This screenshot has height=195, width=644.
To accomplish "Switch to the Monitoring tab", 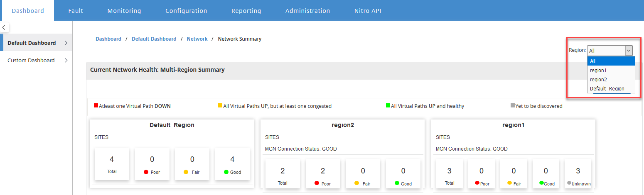I will pos(124,11).
